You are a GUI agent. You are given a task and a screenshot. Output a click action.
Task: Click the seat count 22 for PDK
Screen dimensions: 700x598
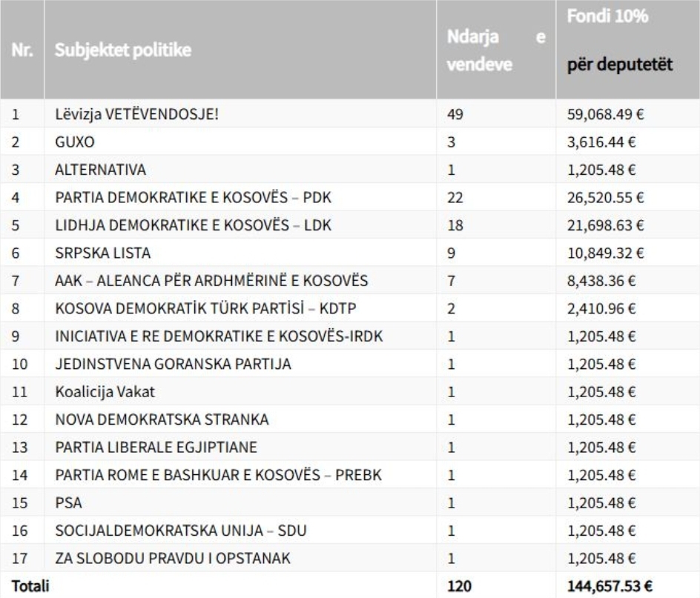(455, 197)
